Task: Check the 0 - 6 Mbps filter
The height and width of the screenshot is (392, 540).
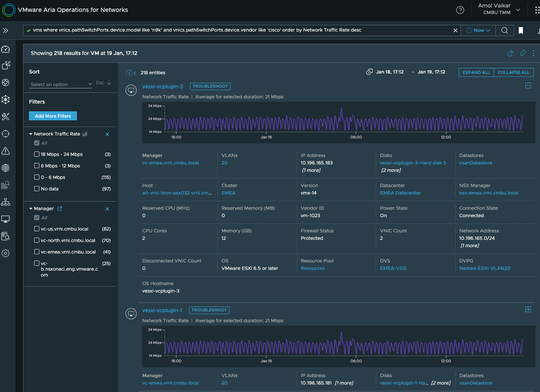Action: [37, 177]
